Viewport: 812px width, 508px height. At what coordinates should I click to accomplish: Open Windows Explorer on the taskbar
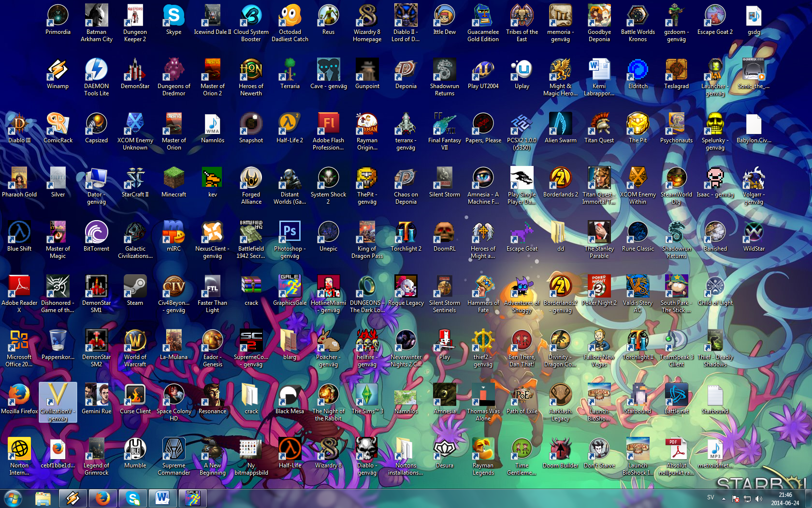[43, 498]
